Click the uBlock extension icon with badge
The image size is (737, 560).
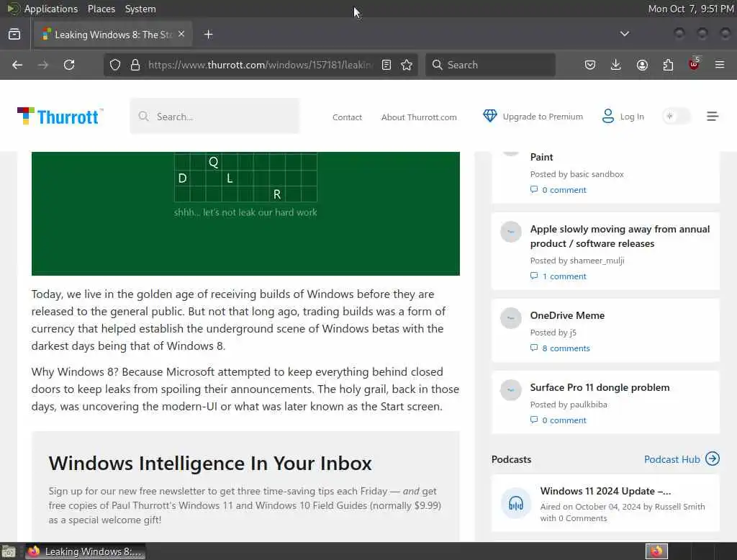pyautogui.click(x=694, y=64)
